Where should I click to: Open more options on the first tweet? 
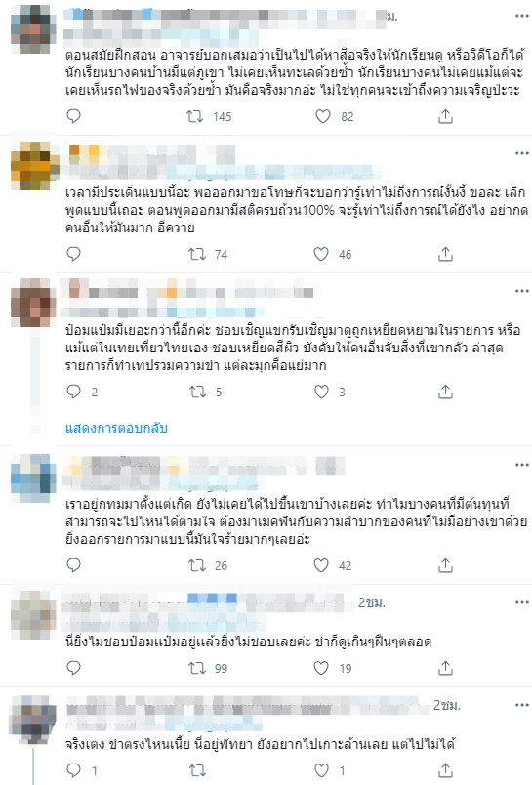[x=521, y=16]
